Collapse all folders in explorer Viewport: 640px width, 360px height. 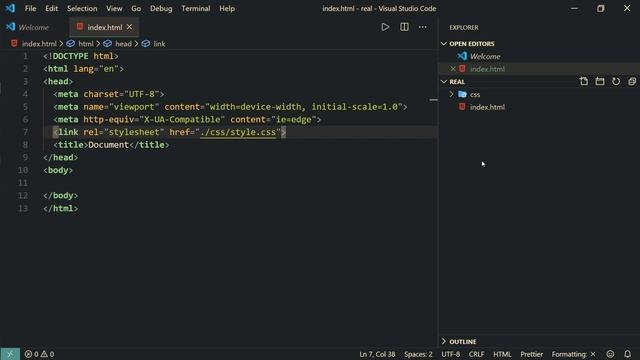[631, 82]
